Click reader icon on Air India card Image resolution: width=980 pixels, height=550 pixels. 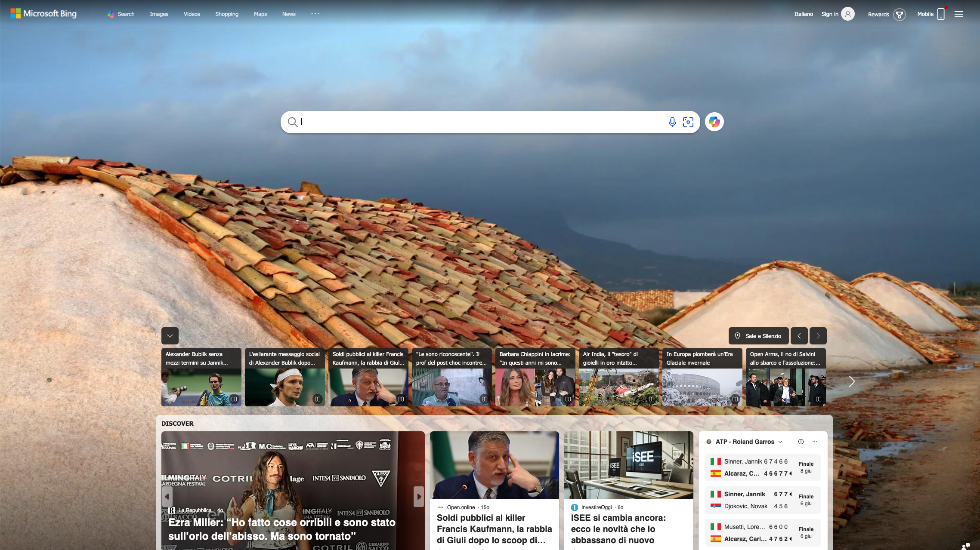point(652,399)
